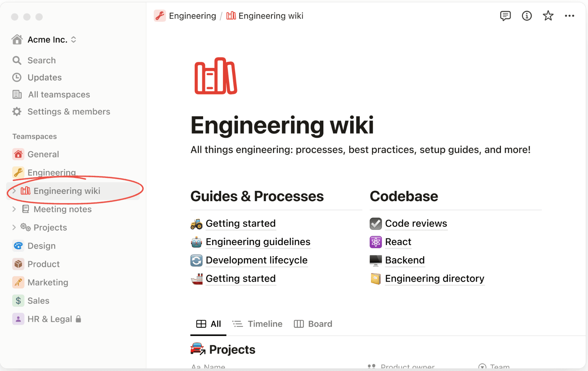
Task: Click the Search magnifier in sidebar
Action: click(x=17, y=60)
